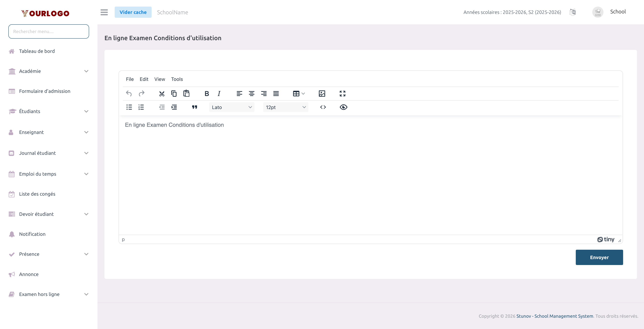Open the insert image icon
This screenshot has height=329, width=644.
[x=322, y=93]
